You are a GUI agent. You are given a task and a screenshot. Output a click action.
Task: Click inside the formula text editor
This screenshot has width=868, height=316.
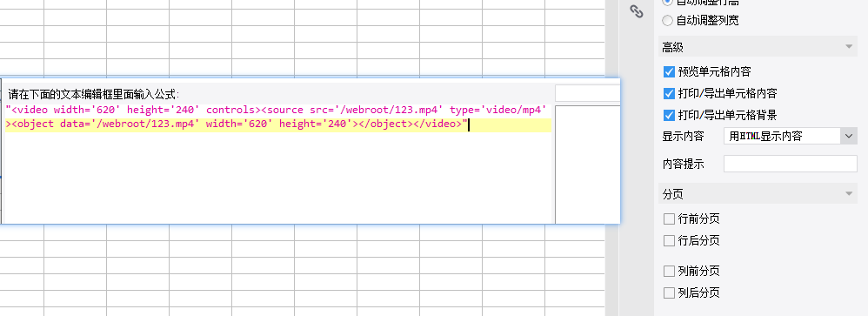[x=278, y=164]
